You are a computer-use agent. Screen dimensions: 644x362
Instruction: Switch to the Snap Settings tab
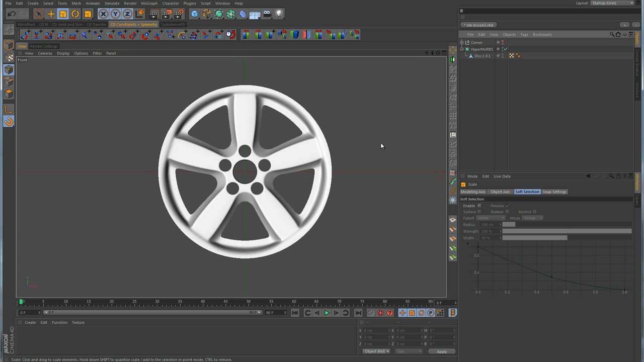click(554, 192)
